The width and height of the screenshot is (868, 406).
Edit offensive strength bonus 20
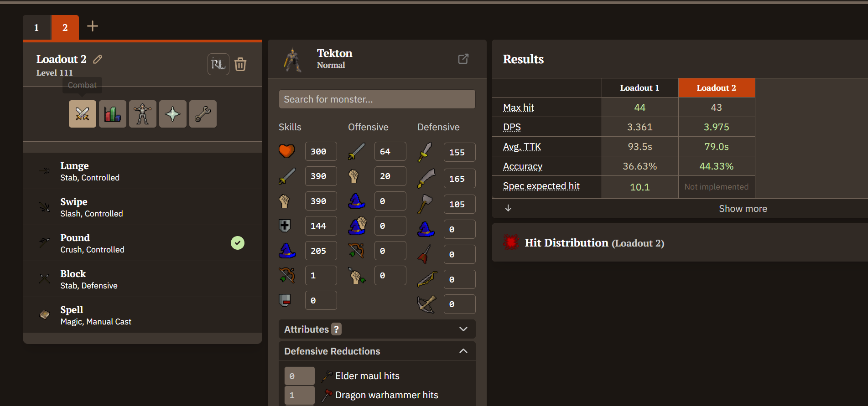390,176
